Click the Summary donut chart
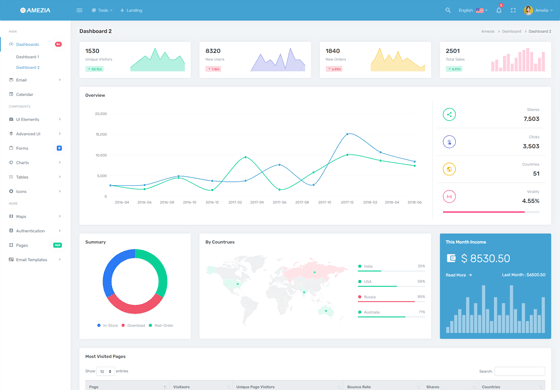Viewport: 560px width, 390px height. (x=135, y=281)
